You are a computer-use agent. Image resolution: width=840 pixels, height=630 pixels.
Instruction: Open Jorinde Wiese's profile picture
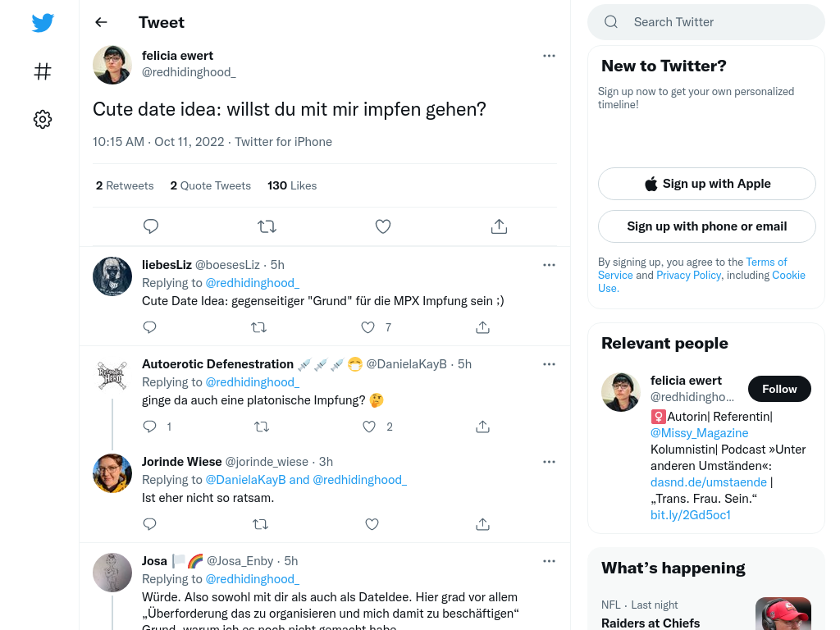click(x=112, y=473)
